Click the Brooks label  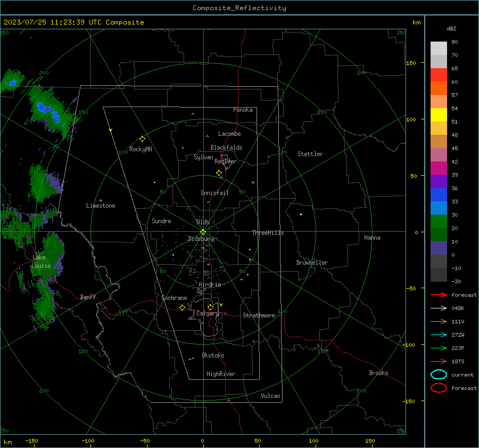(378, 373)
